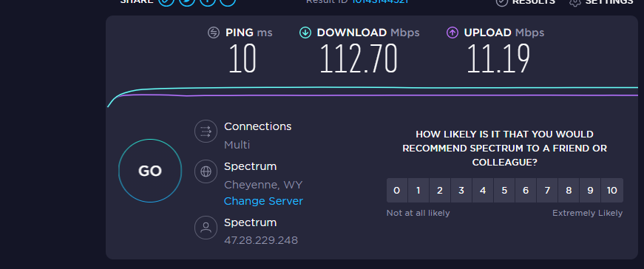
Task: Click the Result ID number link
Action: pos(379,1)
